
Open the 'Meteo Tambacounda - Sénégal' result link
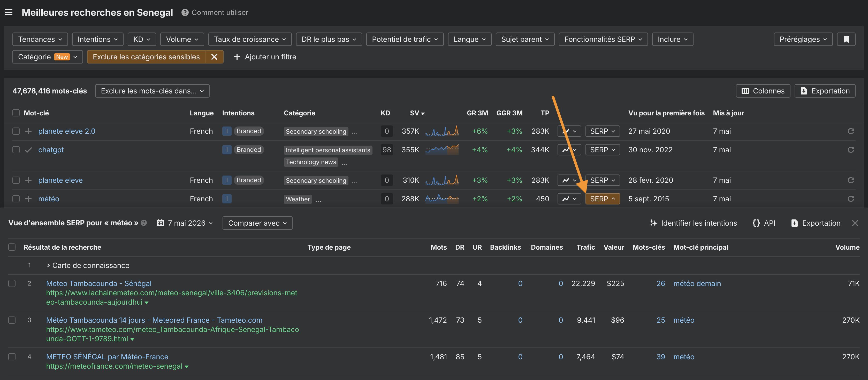point(99,283)
